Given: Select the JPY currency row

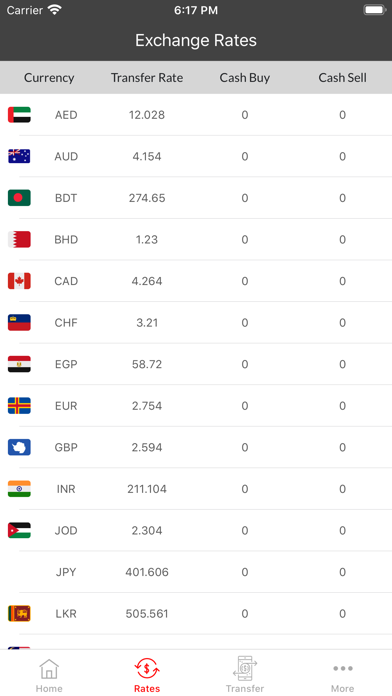Looking at the screenshot, I should 196,572.
